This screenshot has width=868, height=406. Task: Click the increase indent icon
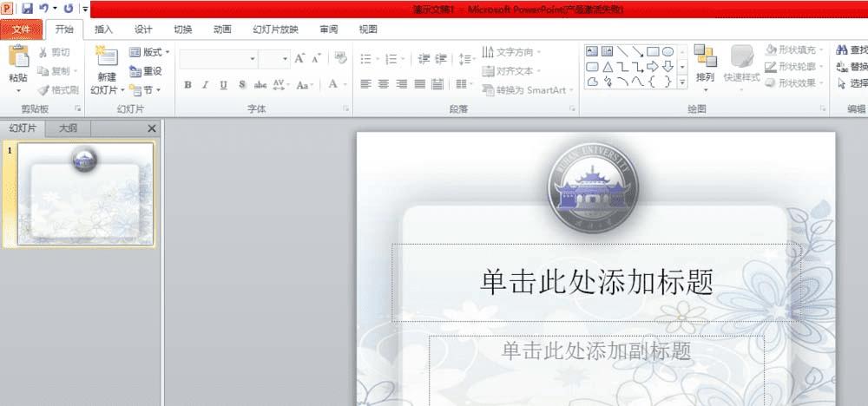pyautogui.click(x=441, y=59)
